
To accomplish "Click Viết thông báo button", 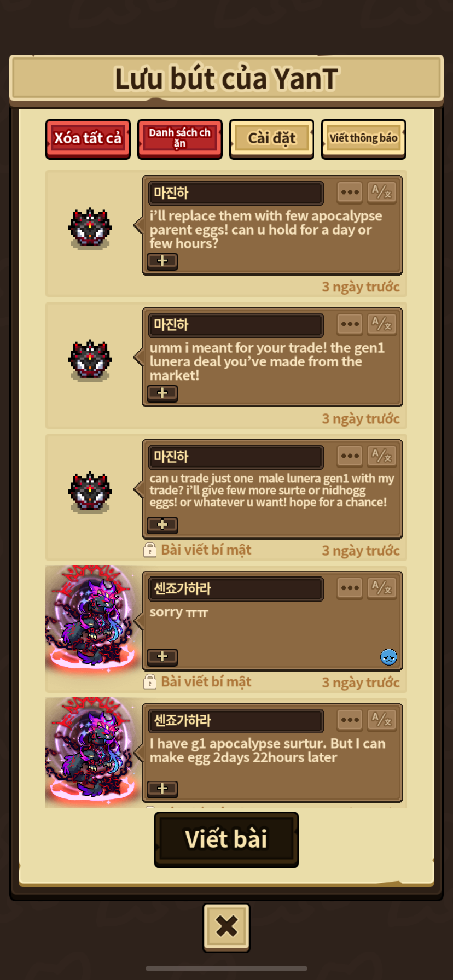I will tap(363, 139).
